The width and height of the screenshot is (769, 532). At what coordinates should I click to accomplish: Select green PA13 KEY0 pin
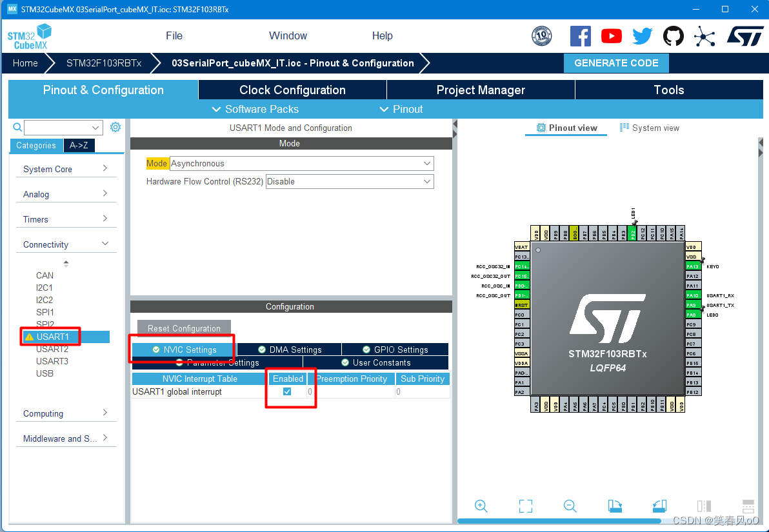pos(692,267)
